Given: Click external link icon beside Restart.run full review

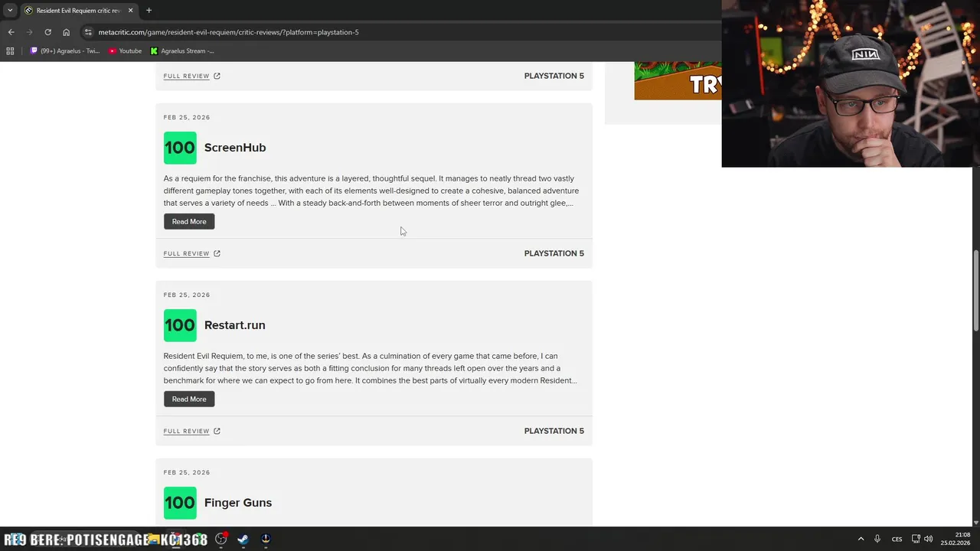Looking at the screenshot, I should pos(217,431).
